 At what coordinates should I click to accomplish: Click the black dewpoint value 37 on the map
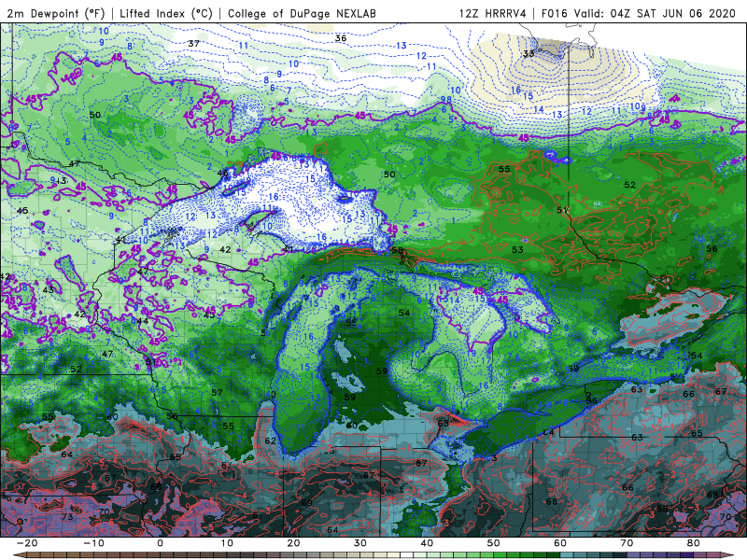(x=193, y=43)
